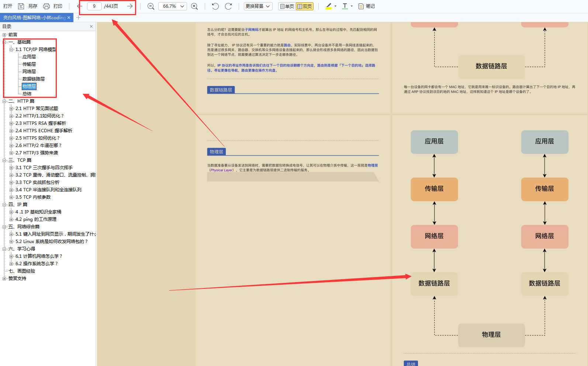
Task: Open 4.2 ping 的工作原理 entry
Action: [36, 219]
